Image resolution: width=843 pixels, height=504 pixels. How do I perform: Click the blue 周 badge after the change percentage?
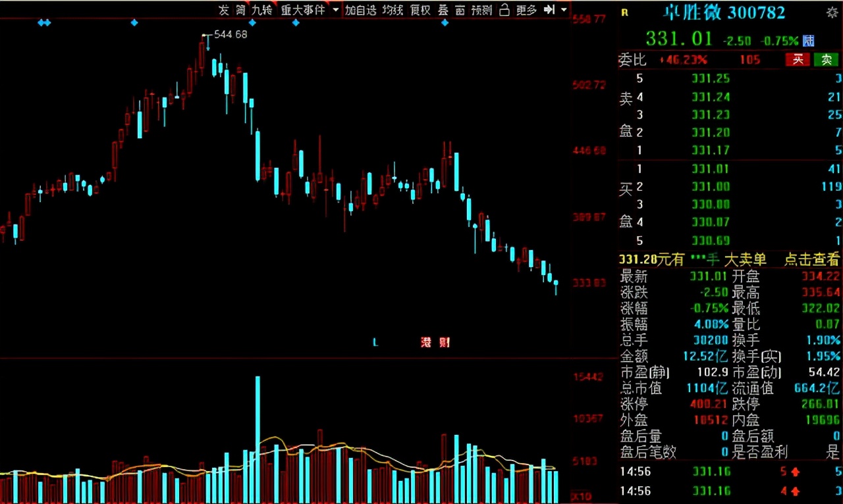[x=808, y=41]
